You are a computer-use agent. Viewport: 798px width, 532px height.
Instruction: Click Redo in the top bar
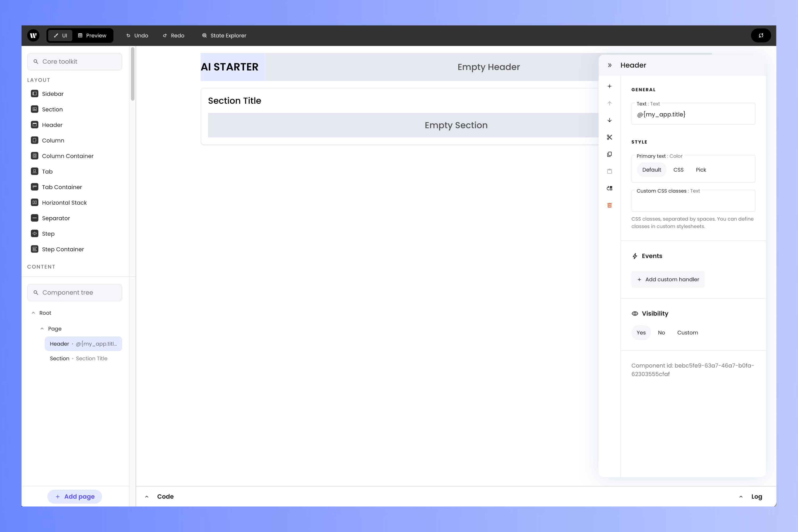point(173,35)
